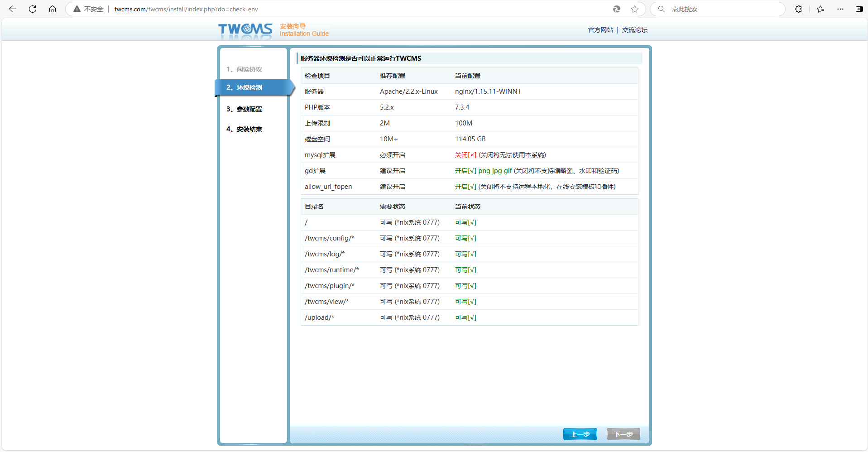The height and width of the screenshot is (452, 868).
Task: Click the 当前状态 column header
Action: tap(468, 207)
